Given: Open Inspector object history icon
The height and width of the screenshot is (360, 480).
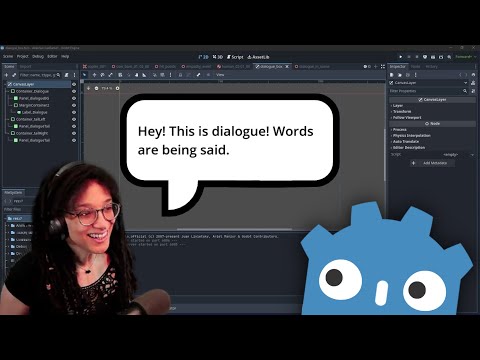Looking at the screenshot, I should pos(473,75).
